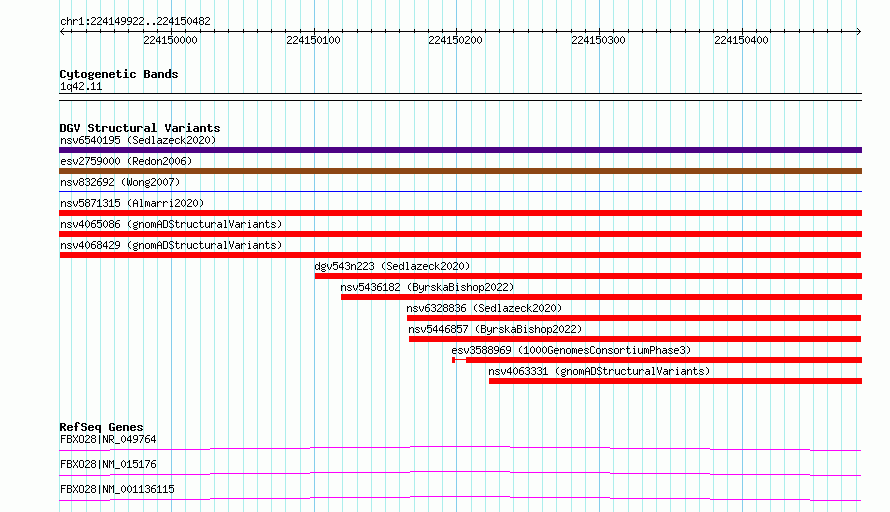Select the dark purple nsv6540195 variant bar
The image size is (890, 512).
(460, 150)
